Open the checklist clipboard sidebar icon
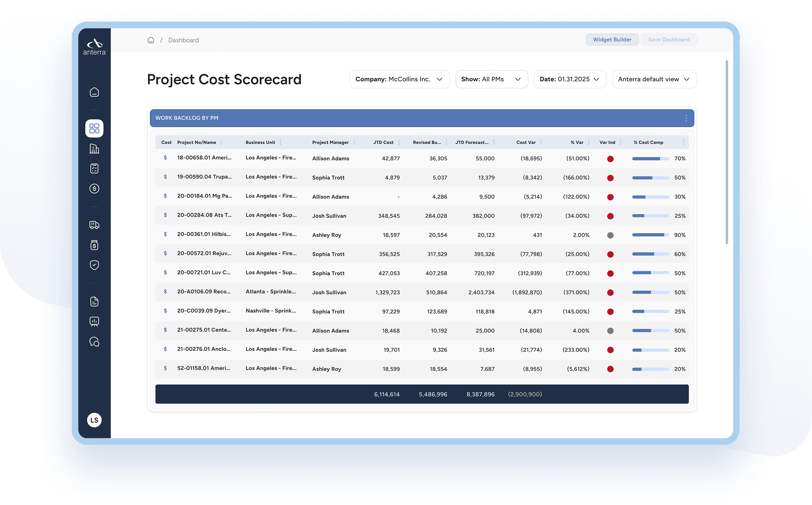812x505 pixels. pos(94,168)
